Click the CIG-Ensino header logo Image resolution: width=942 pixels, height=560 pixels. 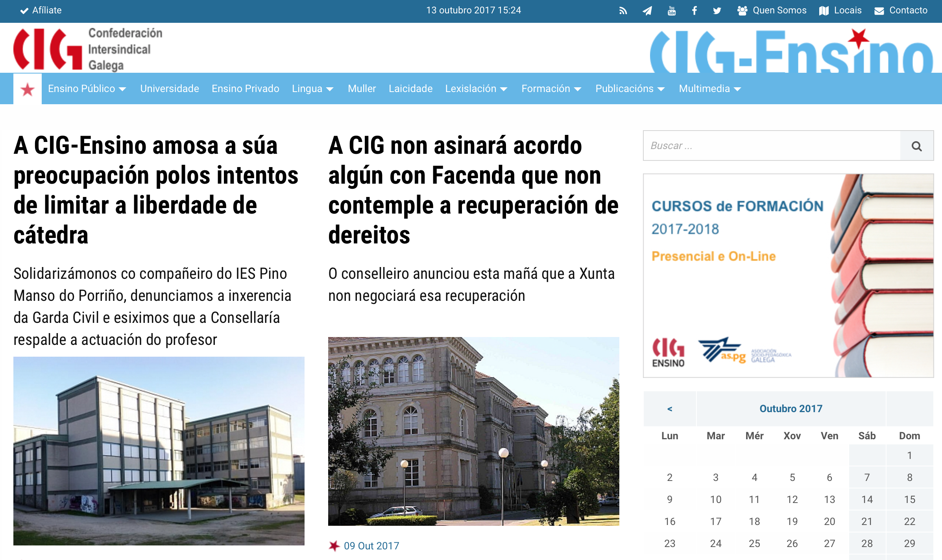(x=791, y=51)
